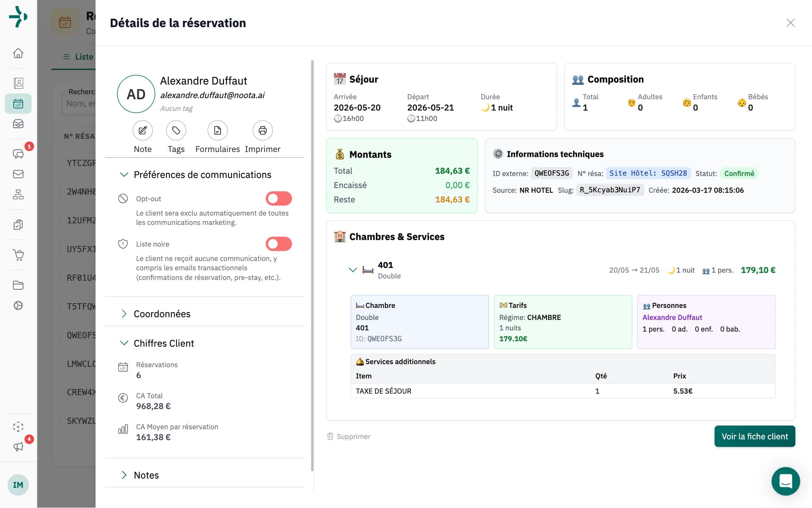Click Supprimer to delete the reservation
812x508 pixels.
[348, 436]
